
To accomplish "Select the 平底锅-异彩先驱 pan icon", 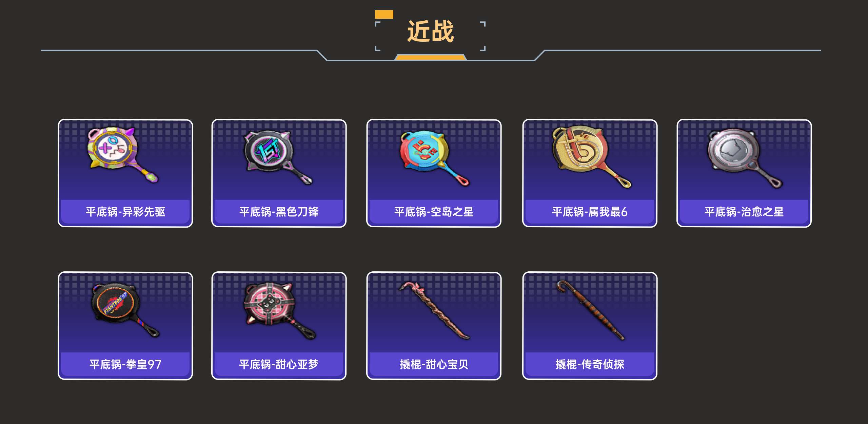I will [x=123, y=155].
